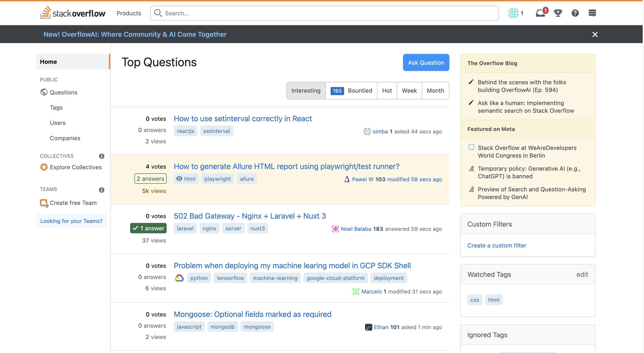Click the 2 answers badge
Viewport: 644px width, 353px height.
(150, 179)
